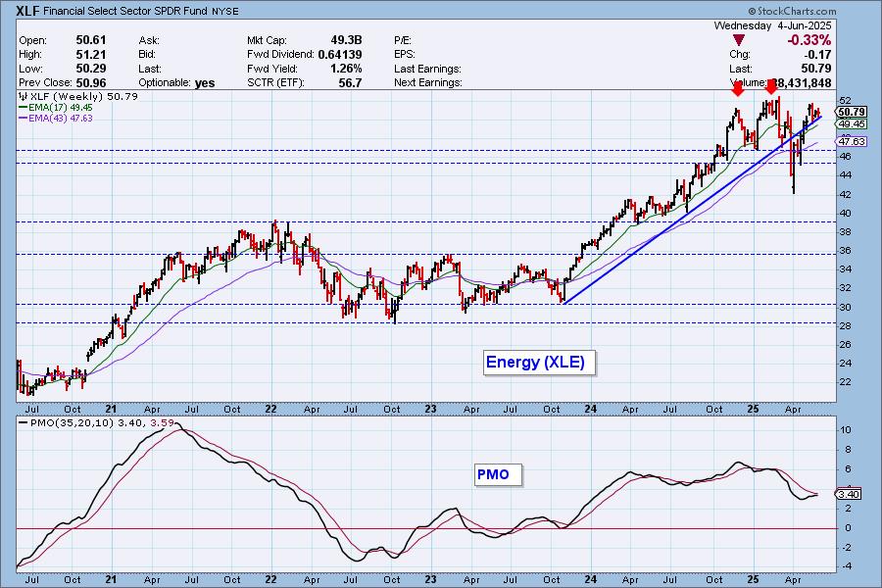Click the purple EMA(43) legend line
Screen dimensions: 882x588
tap(23, 119)
